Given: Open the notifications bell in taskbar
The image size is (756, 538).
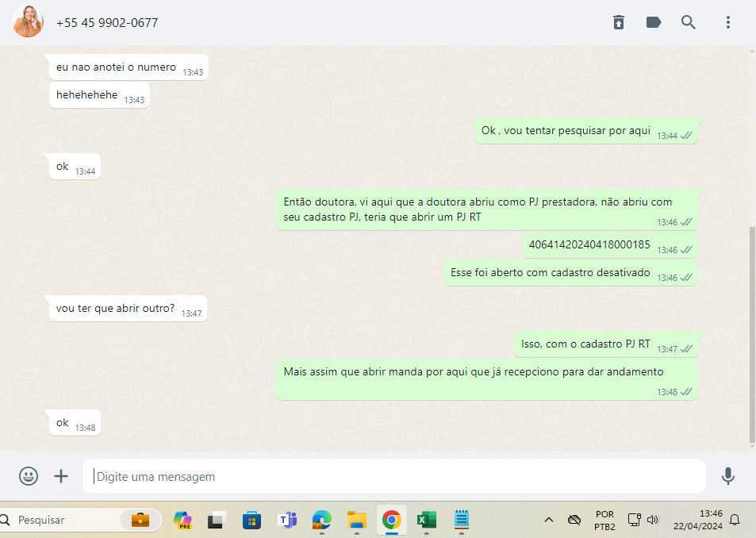Looking at the screenshot, I should [x=735, y=520].
